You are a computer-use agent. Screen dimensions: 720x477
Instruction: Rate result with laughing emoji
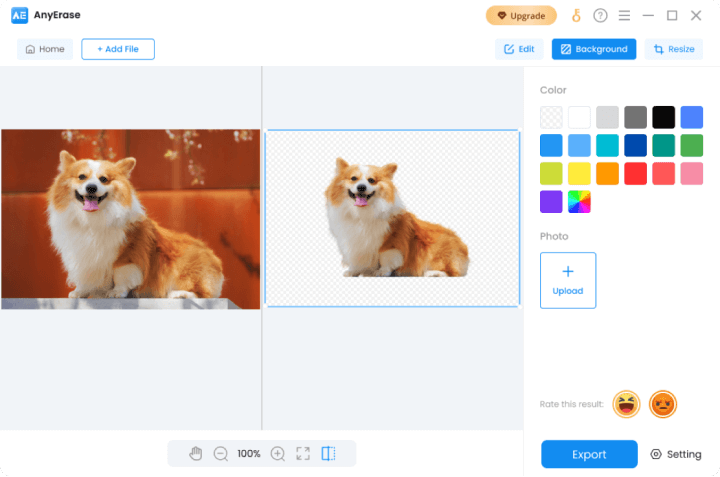coord(626,404)
